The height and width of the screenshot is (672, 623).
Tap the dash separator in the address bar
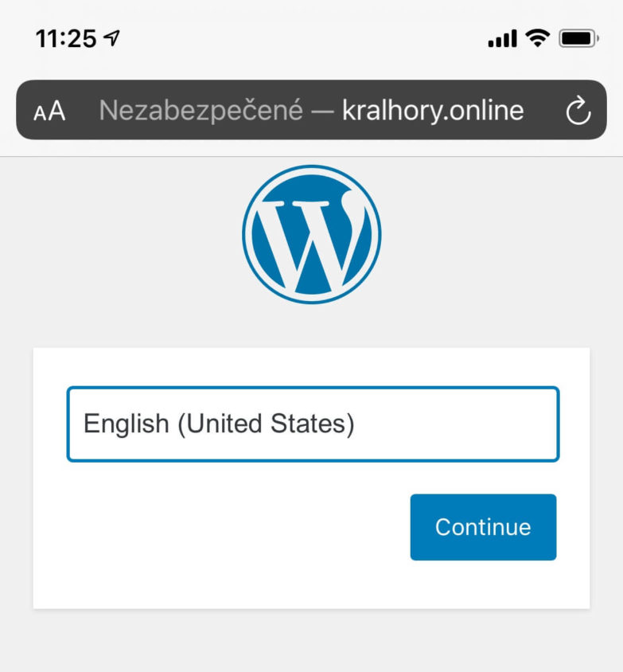pos(322,111)
